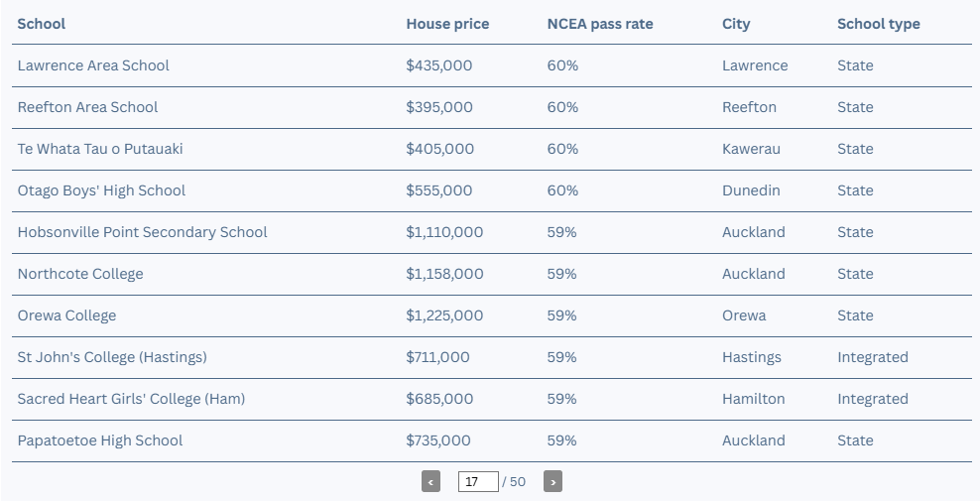Click the Integrated type for Hamilton row

[x=873, y=399]
